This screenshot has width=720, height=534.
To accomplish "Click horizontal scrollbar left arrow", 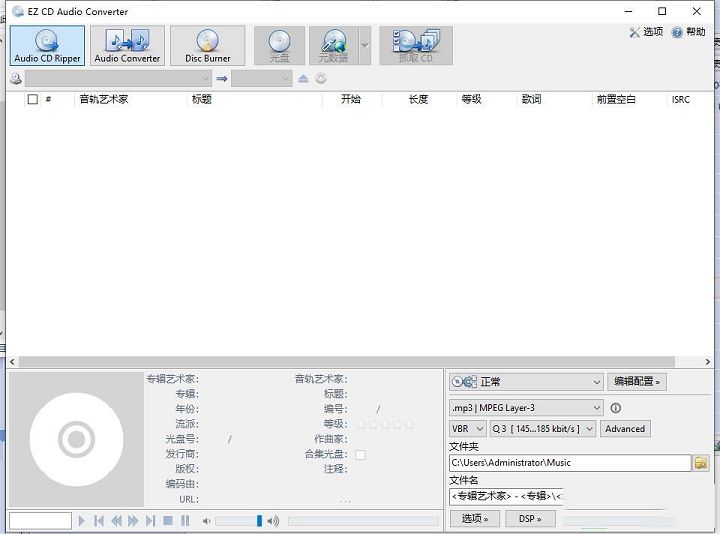I will (x=12, y=362).
